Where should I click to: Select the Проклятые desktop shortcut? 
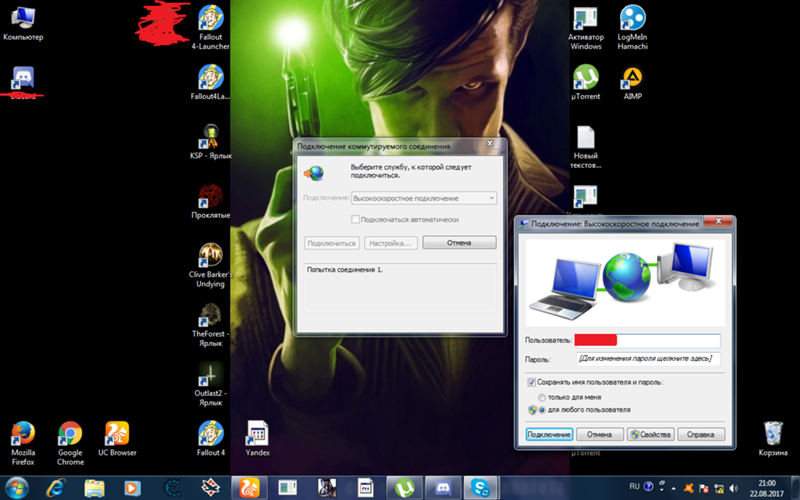pos(210,201)
